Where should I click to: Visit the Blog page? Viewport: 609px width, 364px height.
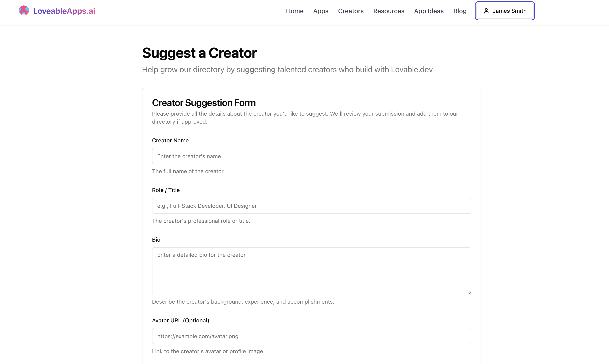460,11
